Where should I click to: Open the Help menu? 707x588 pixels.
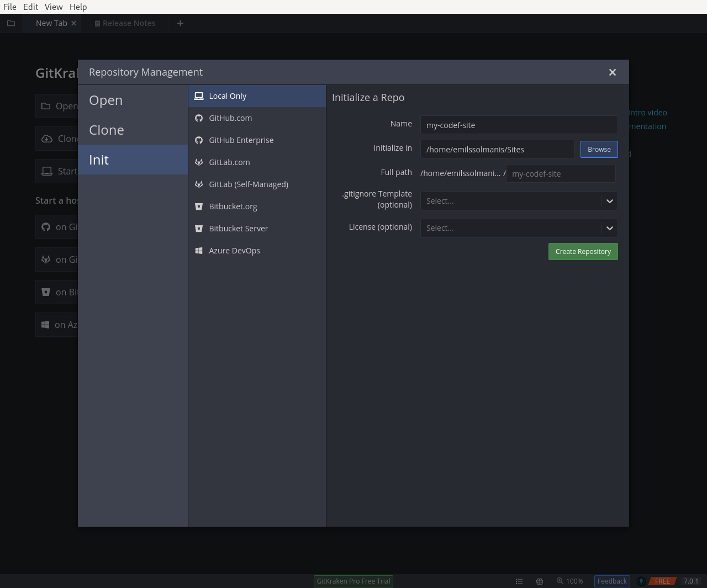coord(78,7)
